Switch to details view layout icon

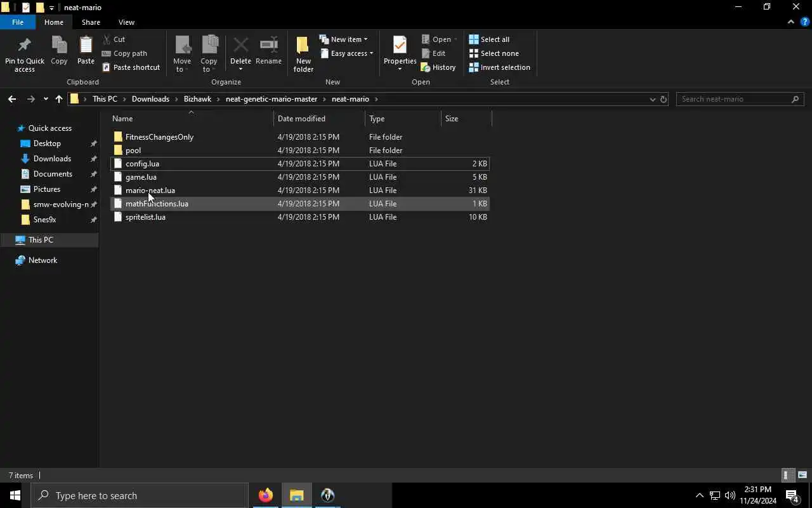(x=787, y=475)
